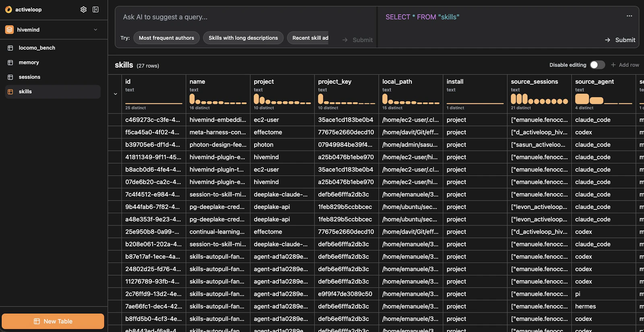This screenshot has width=644, height=332.
Task: Focus the Ask AI to suggest a query field
Action: coord(246,17)
